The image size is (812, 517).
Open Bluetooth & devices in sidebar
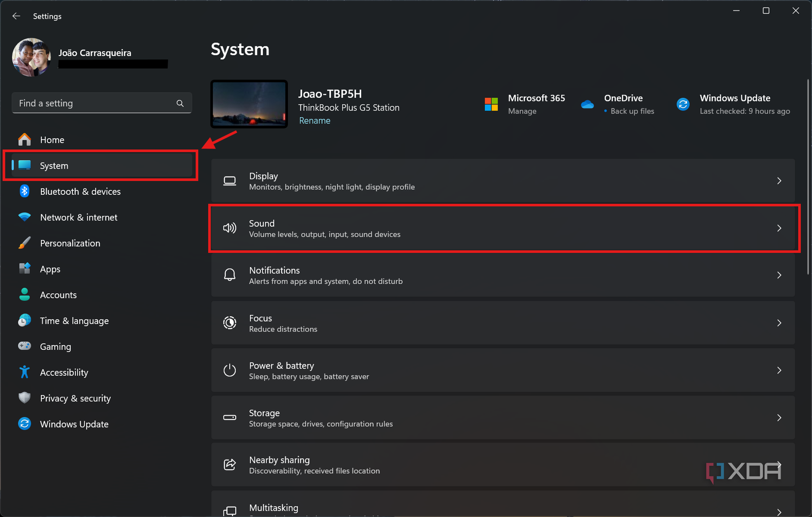pyautogui.click(x=80, y=191)
